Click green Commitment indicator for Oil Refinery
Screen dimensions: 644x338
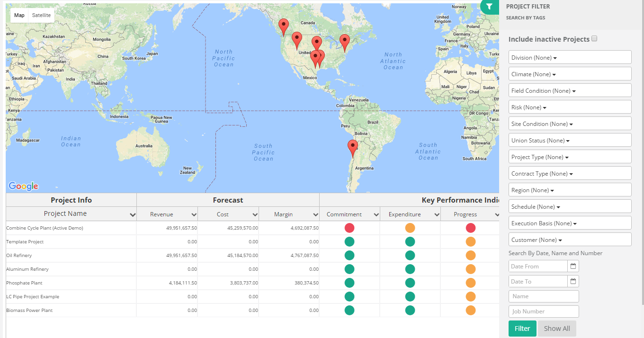349,255
